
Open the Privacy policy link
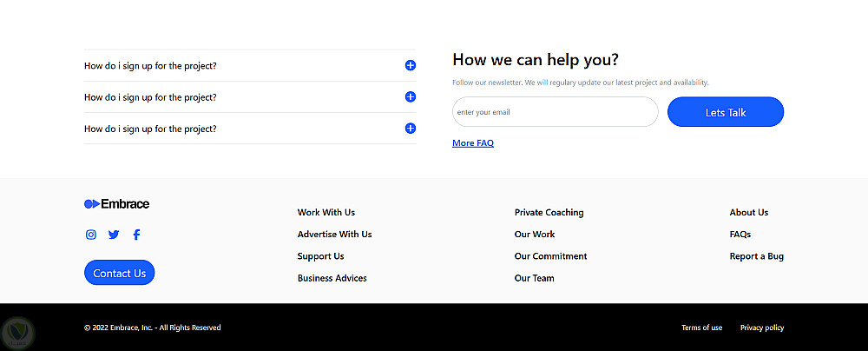[761, 328]
